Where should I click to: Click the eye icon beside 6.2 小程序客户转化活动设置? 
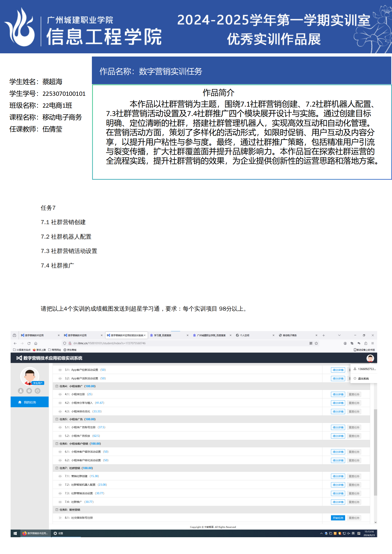click(x=60, y=460)
